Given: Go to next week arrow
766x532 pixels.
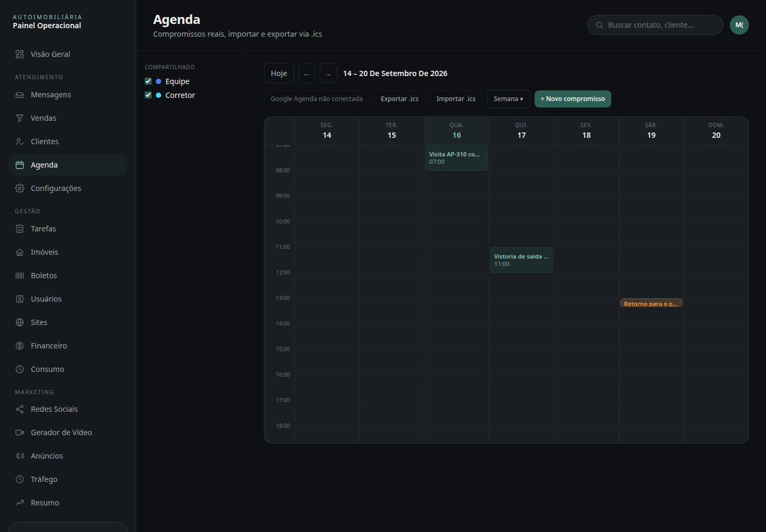Looking at the screenshot, I should pos(328,73).
